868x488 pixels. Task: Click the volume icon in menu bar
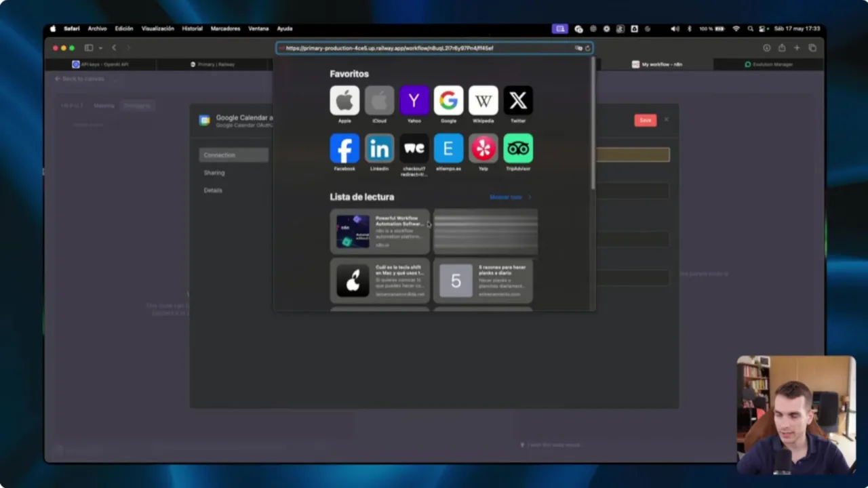(x=675, y=28)
